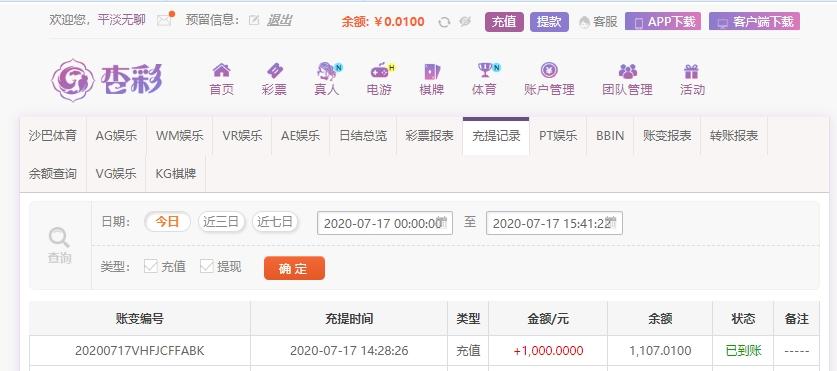Switch to AE娱乐 tab
This screenshot has height=371, width=837.
coord(301,136)
